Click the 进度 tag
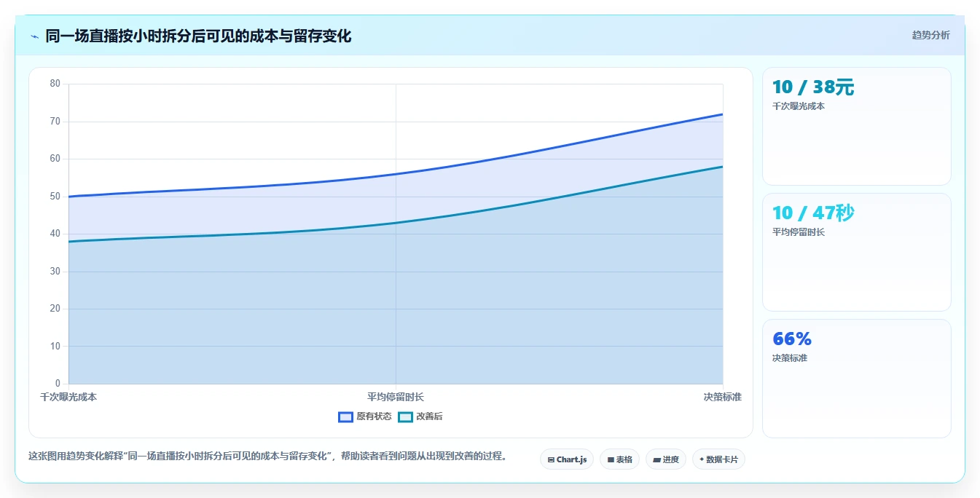Image resolution: width=980 pixels, height=498 pixels. tap(666, 459)
